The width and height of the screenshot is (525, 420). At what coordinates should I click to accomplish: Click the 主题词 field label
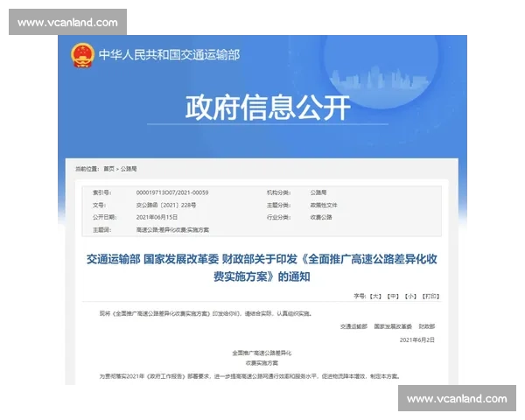click(x=101, y=230)
